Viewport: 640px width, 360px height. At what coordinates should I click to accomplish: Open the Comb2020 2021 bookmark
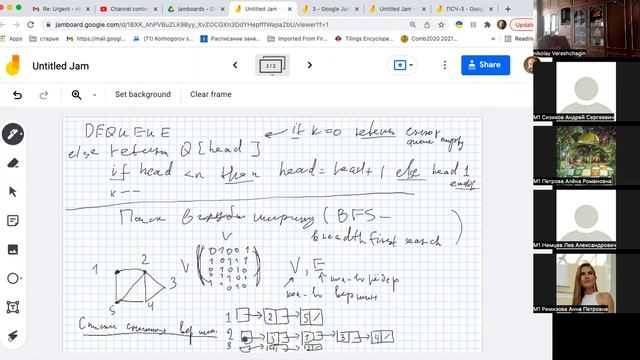[429, 38]
